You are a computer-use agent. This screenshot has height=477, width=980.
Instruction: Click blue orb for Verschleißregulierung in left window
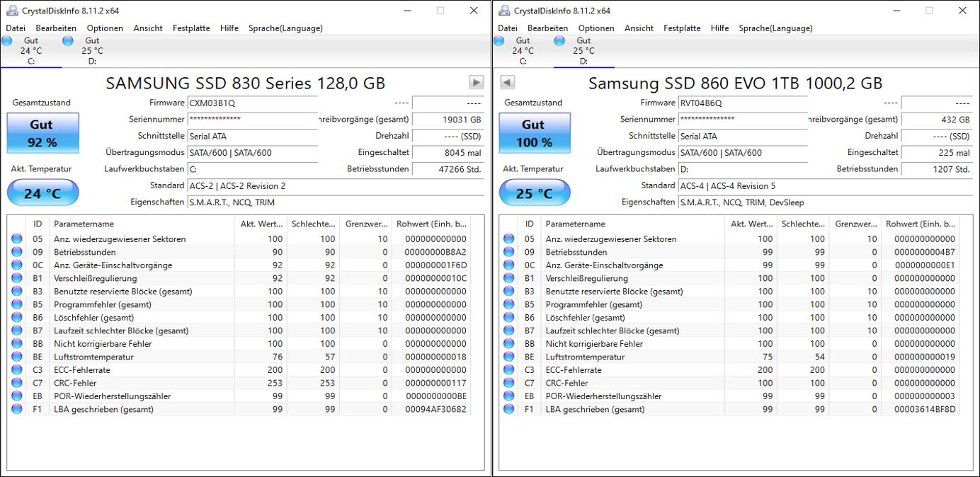click(x=16, y=278)
